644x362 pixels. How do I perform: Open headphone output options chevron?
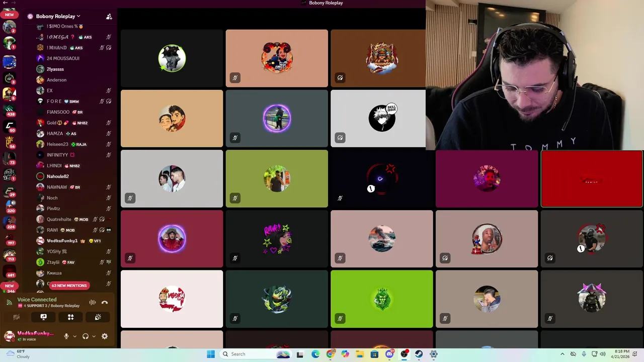click(94, 336)
